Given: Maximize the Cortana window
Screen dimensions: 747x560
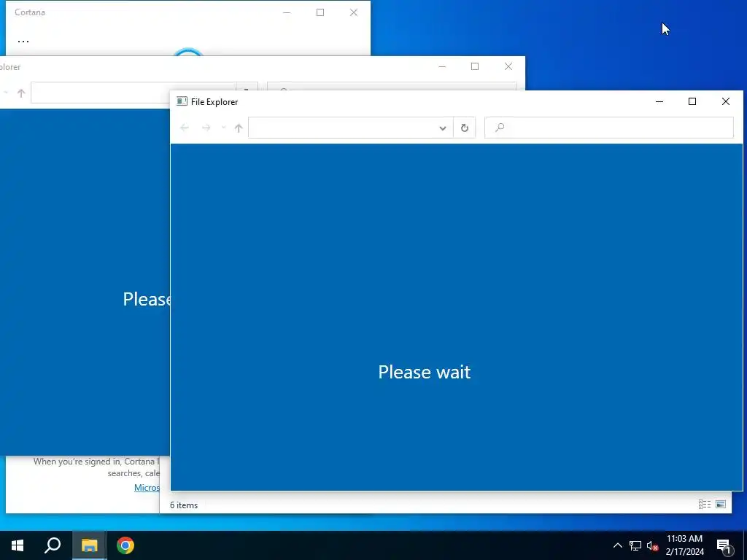Looking at the screenshot, I should [x=320, y=12].
